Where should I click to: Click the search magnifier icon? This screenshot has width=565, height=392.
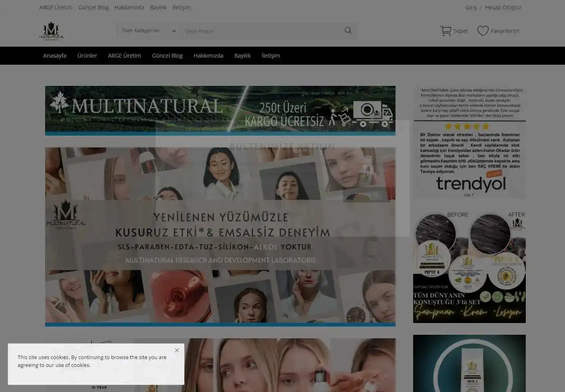coord(348,31)
